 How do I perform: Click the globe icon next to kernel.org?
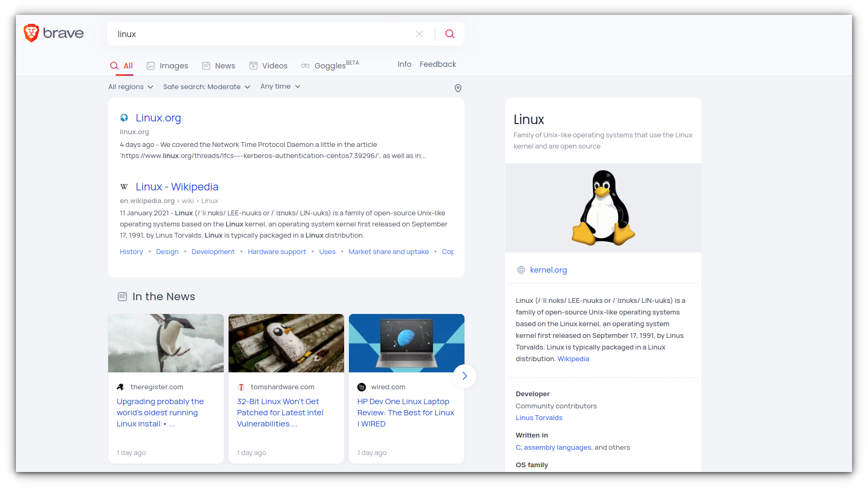[521, 269]
